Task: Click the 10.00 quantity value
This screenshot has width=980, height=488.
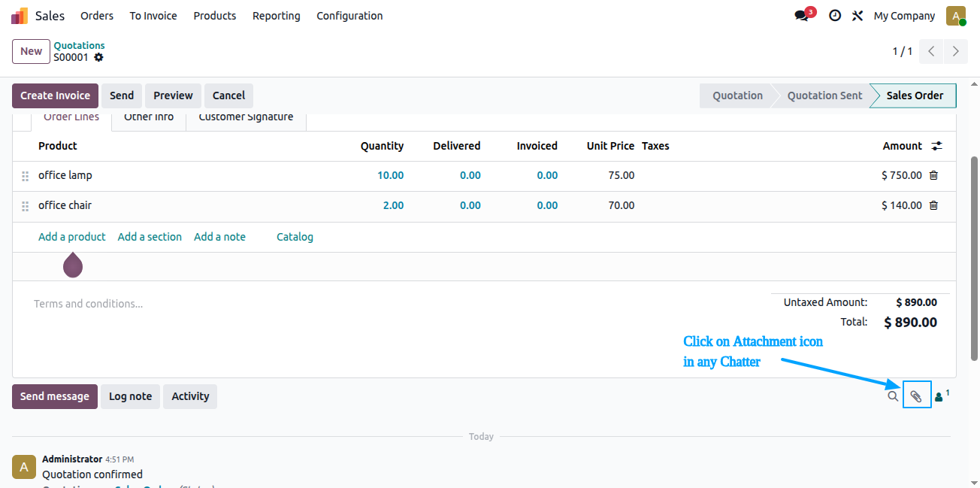Action: pyautogui.click(x=390, y=175)
